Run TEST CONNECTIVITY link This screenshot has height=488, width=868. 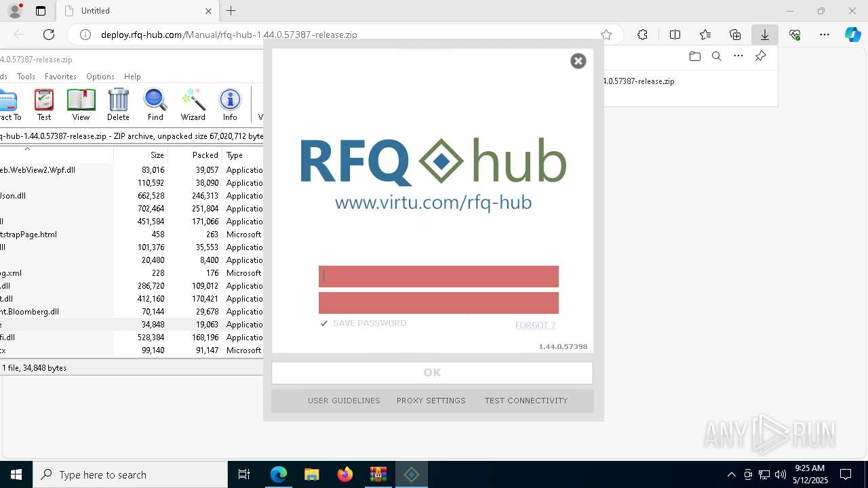tap(526, 401)
